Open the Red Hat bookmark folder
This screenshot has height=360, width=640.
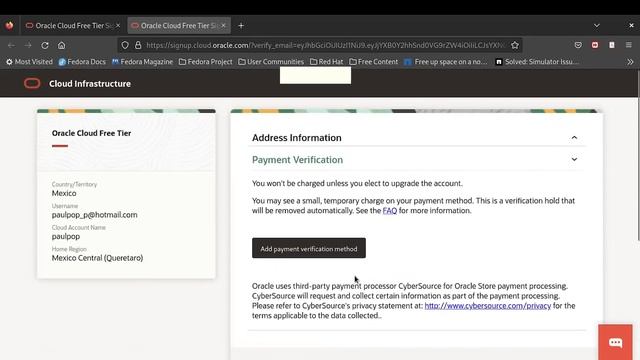326,62
